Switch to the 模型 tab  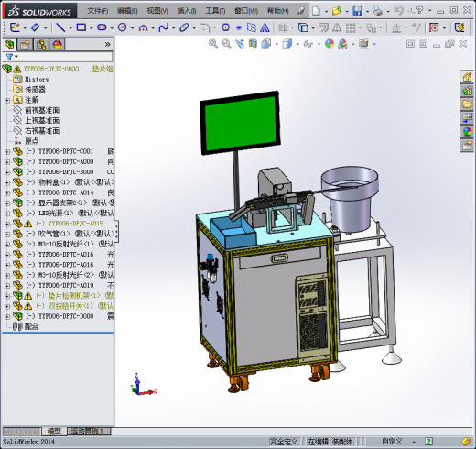click(x=54, y=432)
